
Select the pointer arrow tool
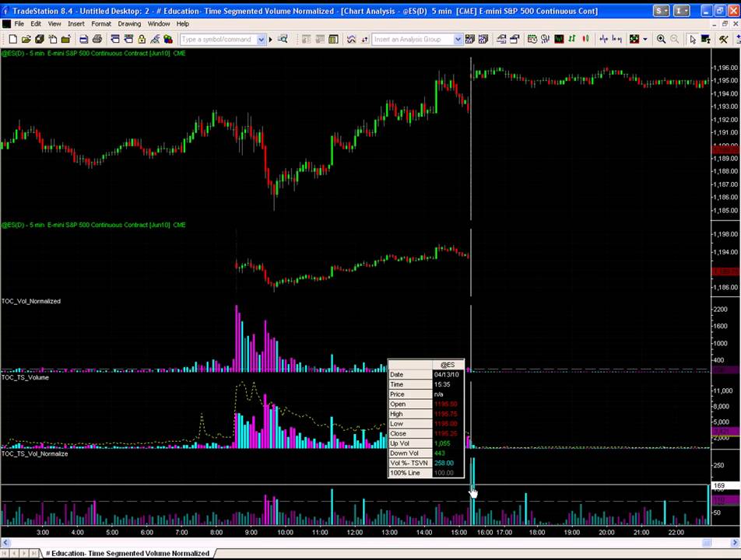tap(692, 39)
